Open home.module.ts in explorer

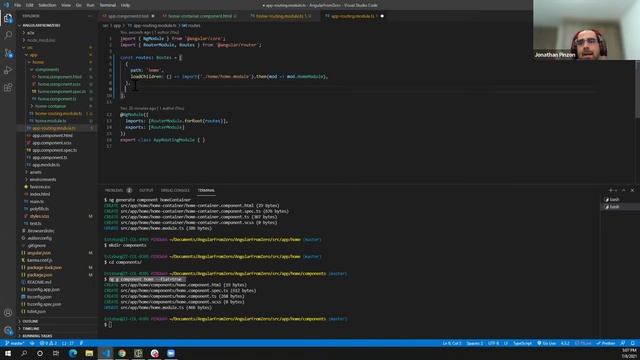pyautogui.click(x=51, y=121)
